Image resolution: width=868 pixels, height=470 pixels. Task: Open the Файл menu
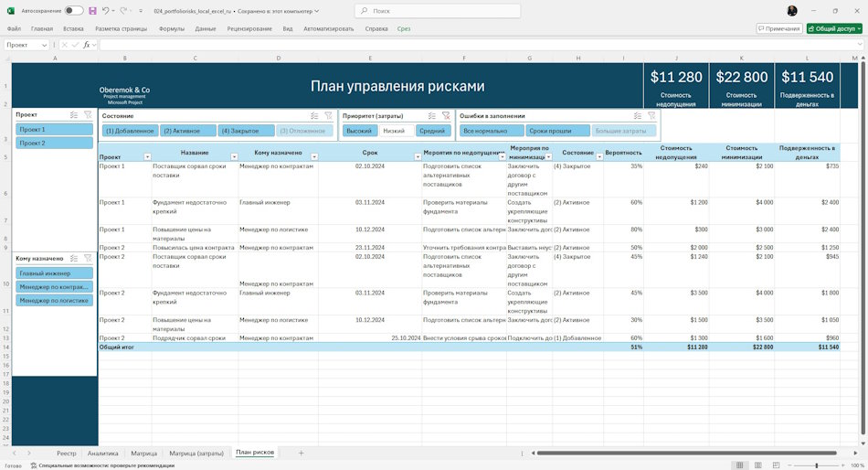coord(14,29)
